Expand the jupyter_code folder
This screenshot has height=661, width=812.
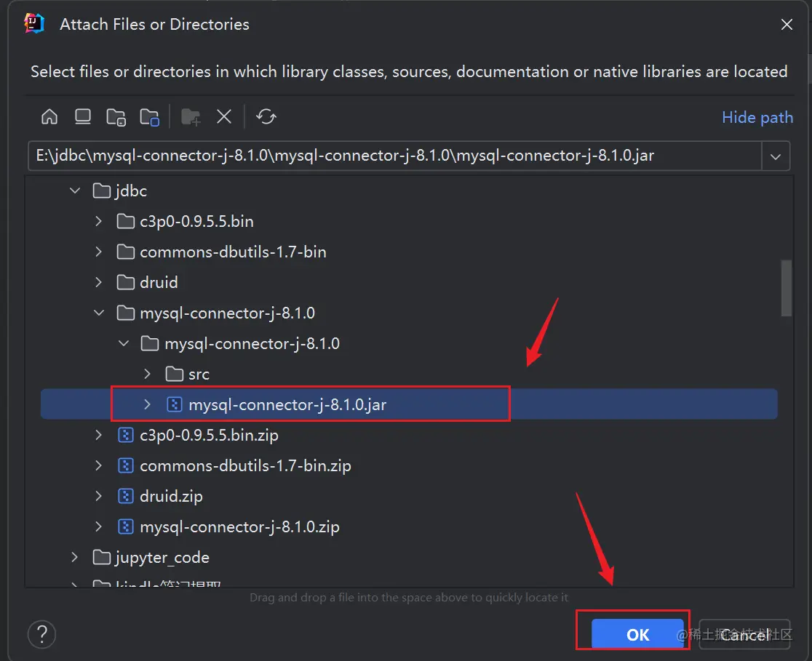pyautogui.click(x=74, y=557)
